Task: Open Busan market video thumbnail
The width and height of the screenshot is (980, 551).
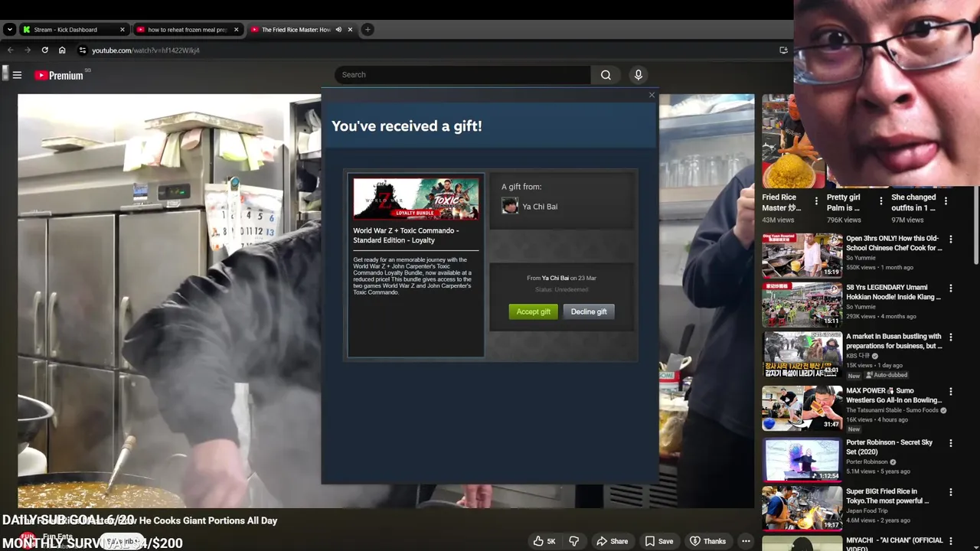Action: [x=802, y=354]
